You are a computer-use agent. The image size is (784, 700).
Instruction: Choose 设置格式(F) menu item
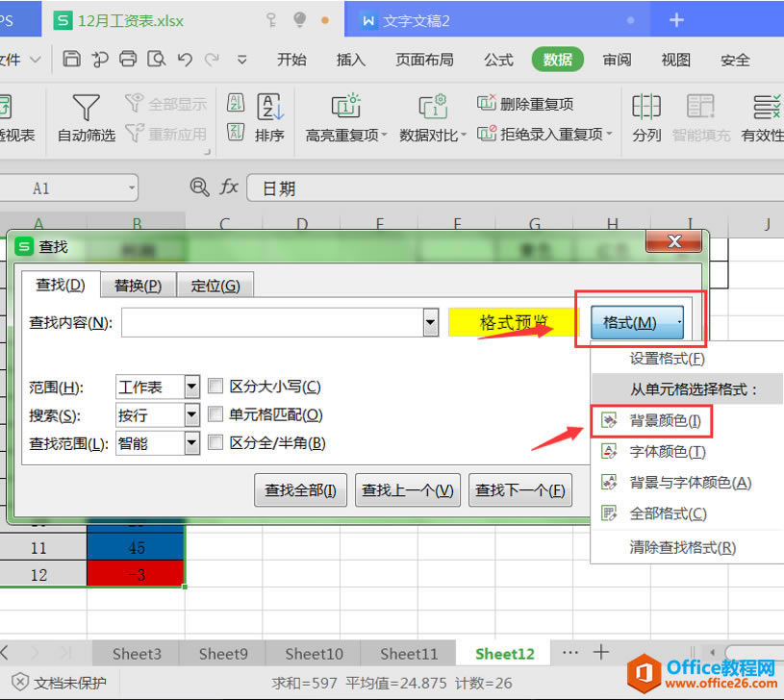687,359
